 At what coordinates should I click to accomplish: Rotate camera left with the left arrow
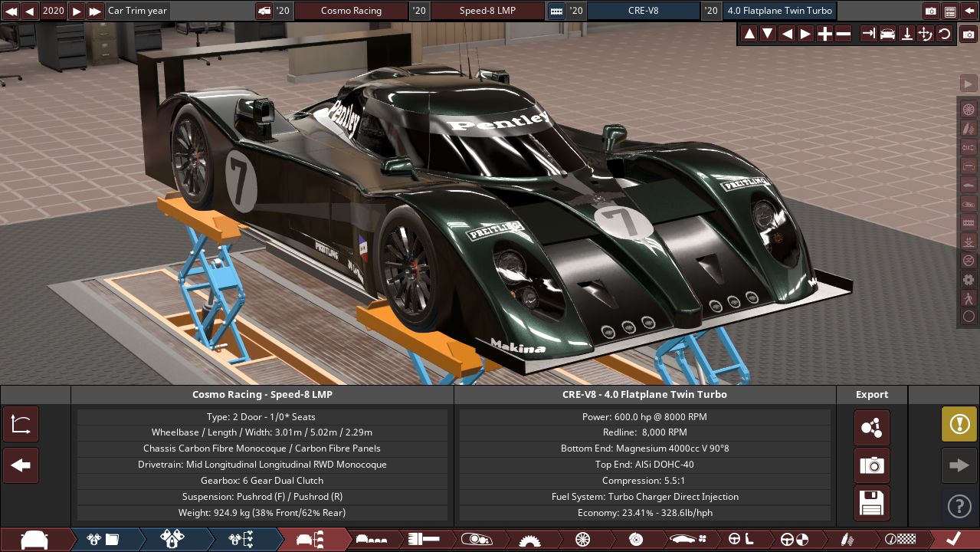[787, 34]
